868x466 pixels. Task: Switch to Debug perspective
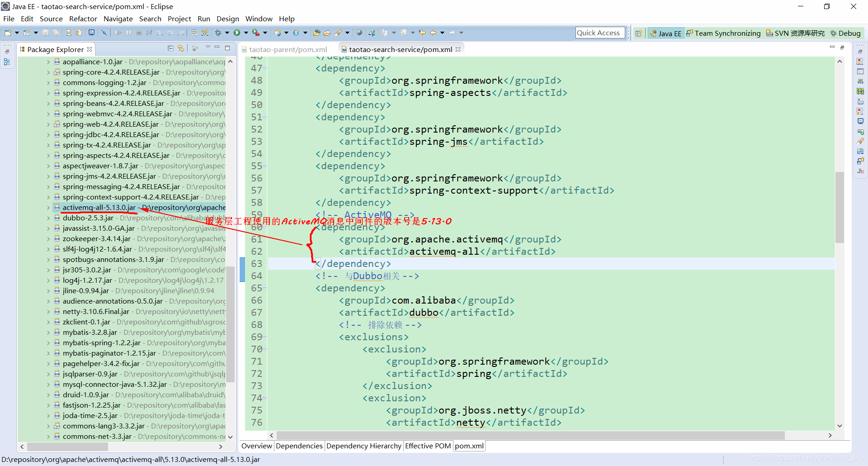tap(845, 33)
